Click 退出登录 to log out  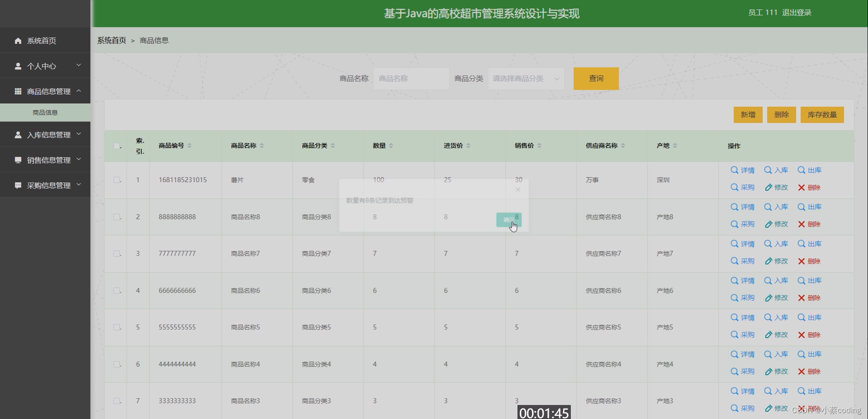tap(797, 13)
